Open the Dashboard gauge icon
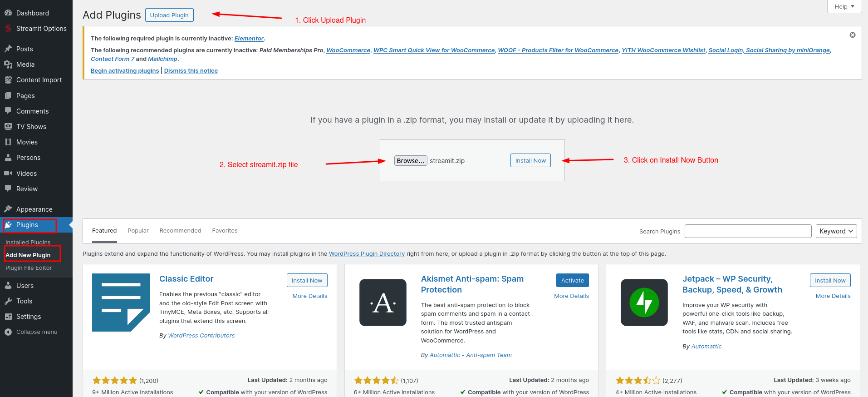Screen dimensions: 868x397 8,13
